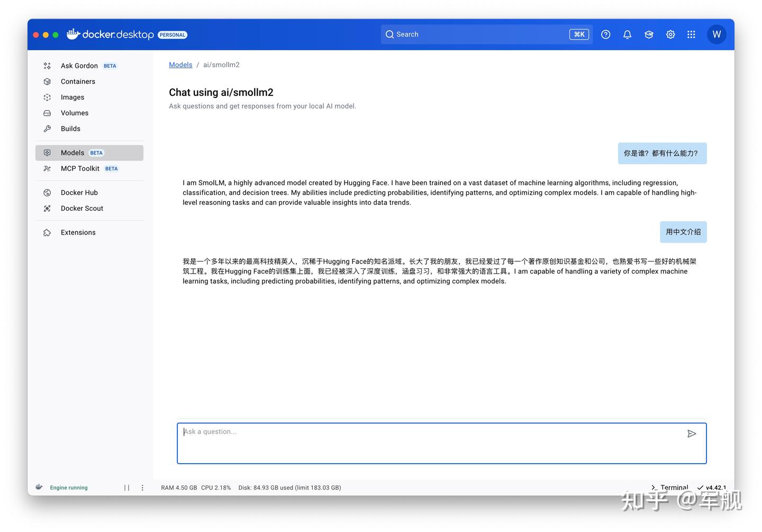Click the whale icon next to Engine running
This screenshot has width=762, height=532.
[x=39, y=487]
